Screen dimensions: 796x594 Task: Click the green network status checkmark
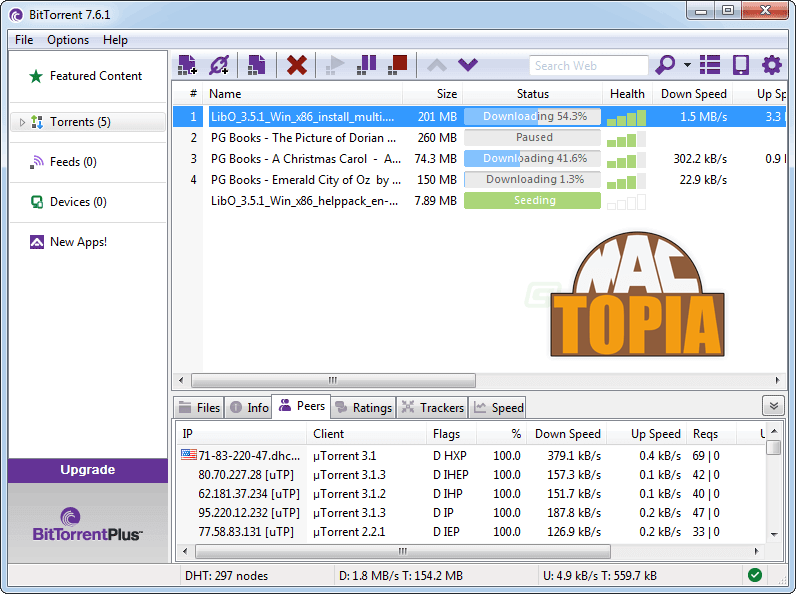point(755,575)
